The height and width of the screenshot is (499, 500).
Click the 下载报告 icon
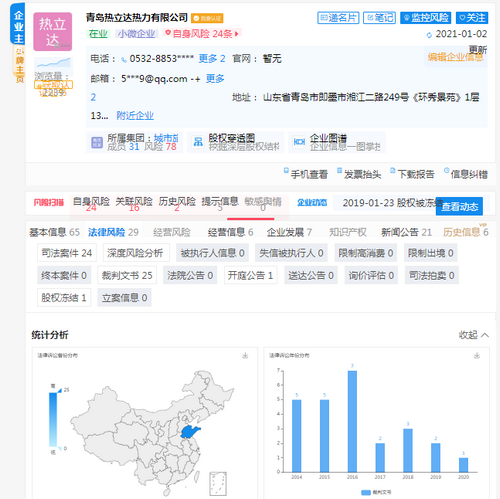pyautogui.click(x=393, y=171)
